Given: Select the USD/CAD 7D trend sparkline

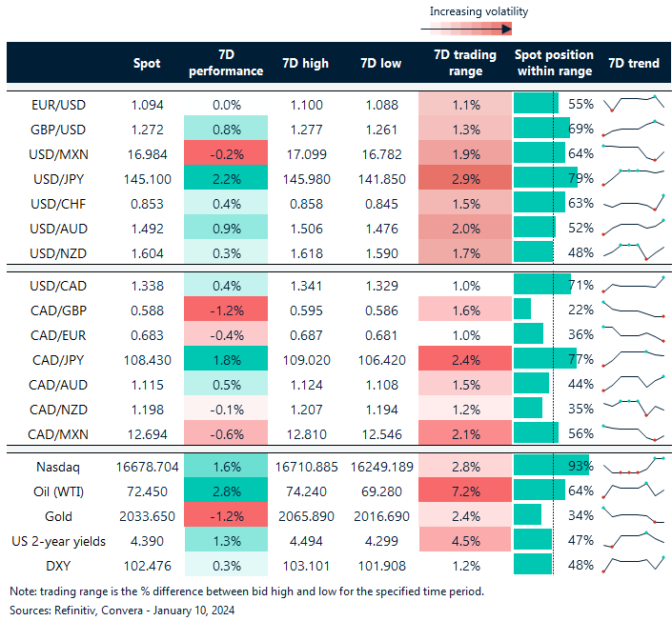Looking at the screenshot, I should pyautogui.click(x=632, y=284).
